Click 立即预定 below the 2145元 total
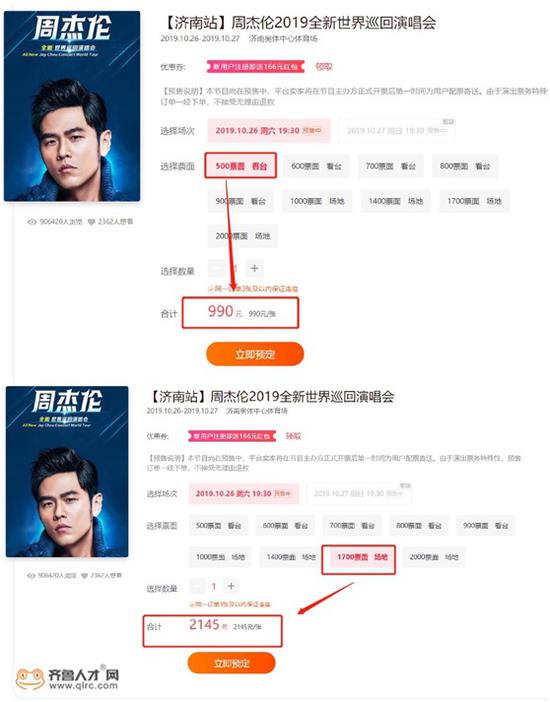 pos(231,663)
